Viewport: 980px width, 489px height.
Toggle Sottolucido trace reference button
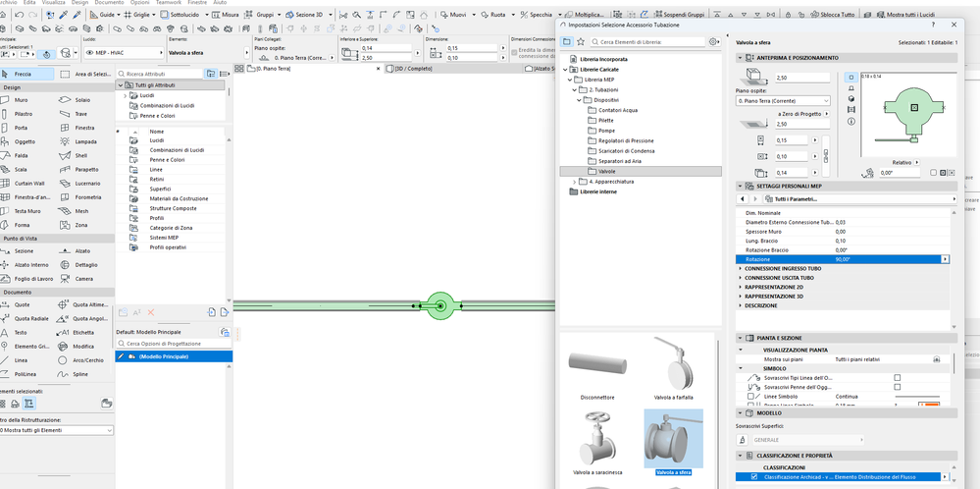coord(181,14)
